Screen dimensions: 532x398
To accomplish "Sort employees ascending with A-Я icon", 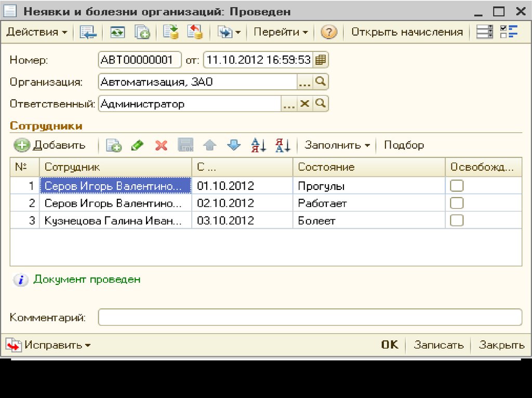I will tap(258, 145).
